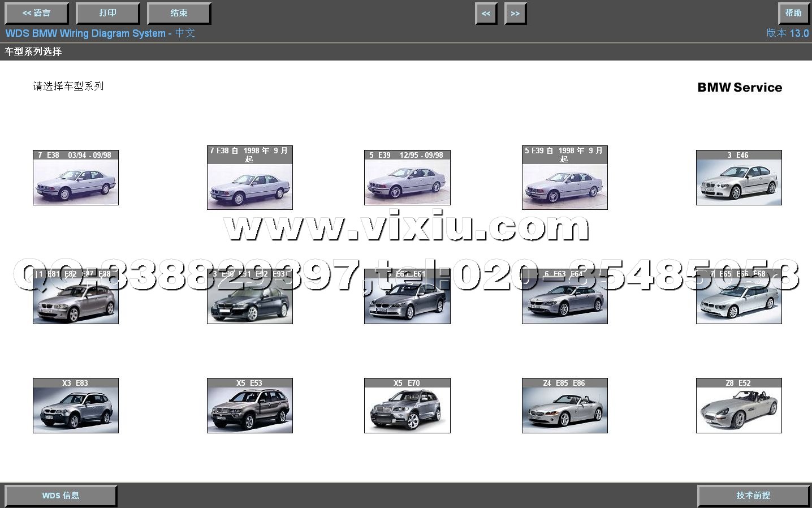This screenshot has width=812, height=508.
Task: Click the 结束 (end) button
Action: (179, 13)
